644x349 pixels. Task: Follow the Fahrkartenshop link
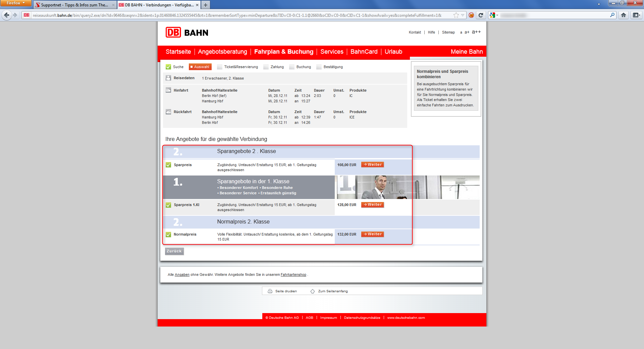click(293, 275)
